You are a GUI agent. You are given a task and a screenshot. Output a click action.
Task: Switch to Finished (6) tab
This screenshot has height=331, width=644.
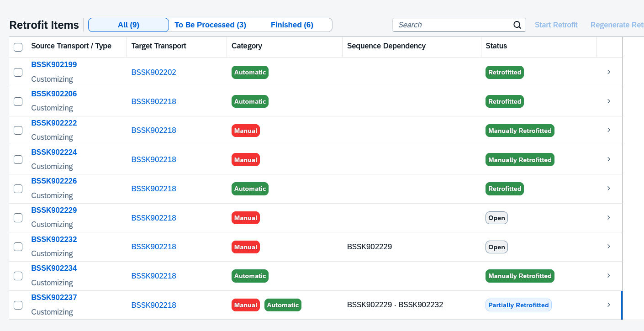(x=292, y=25)
